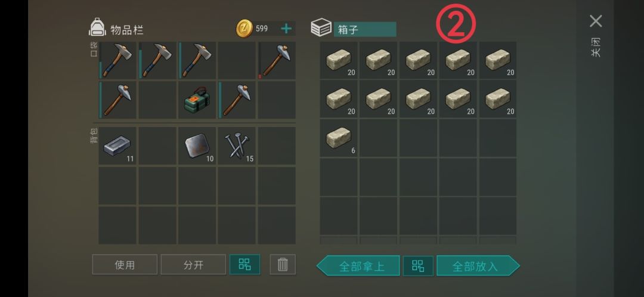Select the limestone stack of 6
Screen dimensions: 644x297
click(x=339, y=138)
